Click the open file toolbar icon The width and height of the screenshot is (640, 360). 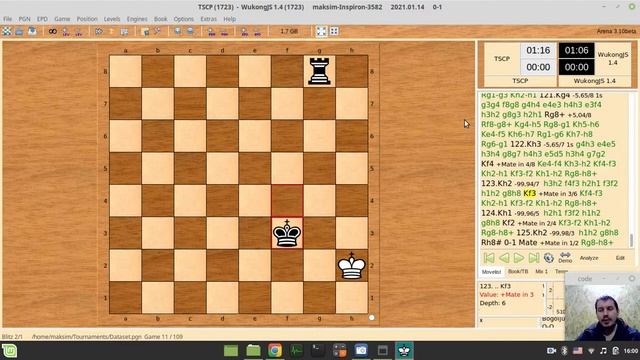pos(19,31)
